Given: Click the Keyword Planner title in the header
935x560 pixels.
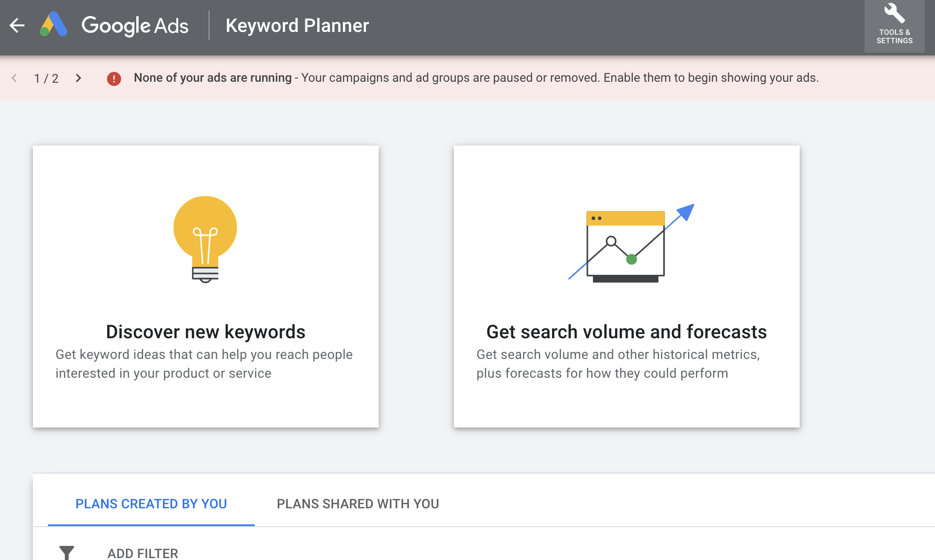Looking at the screenshot, I should tap(297, 25).
